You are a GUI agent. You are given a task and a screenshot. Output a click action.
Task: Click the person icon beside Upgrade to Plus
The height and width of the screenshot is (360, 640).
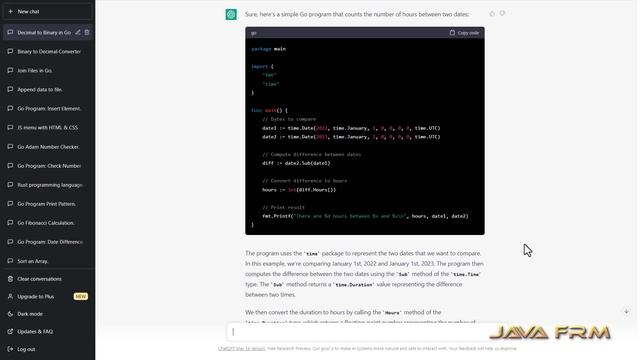pyautogui.click(x=10, y=296)
